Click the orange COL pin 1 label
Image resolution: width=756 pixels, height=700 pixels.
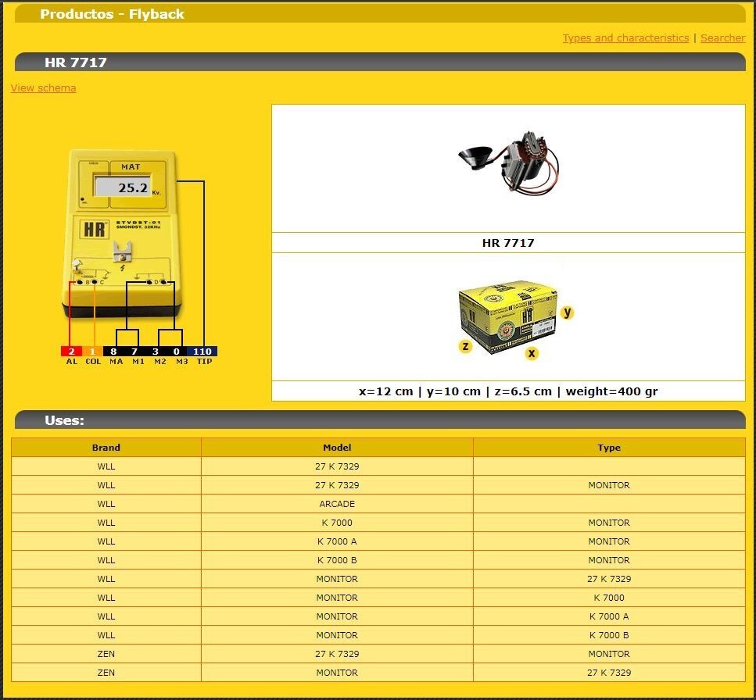(x=93, y=352)
